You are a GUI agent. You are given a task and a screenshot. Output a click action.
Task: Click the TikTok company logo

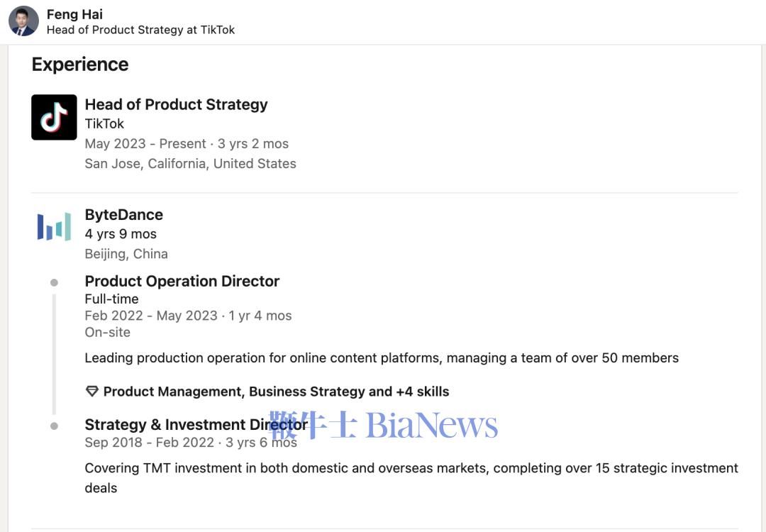pos(54,117)
